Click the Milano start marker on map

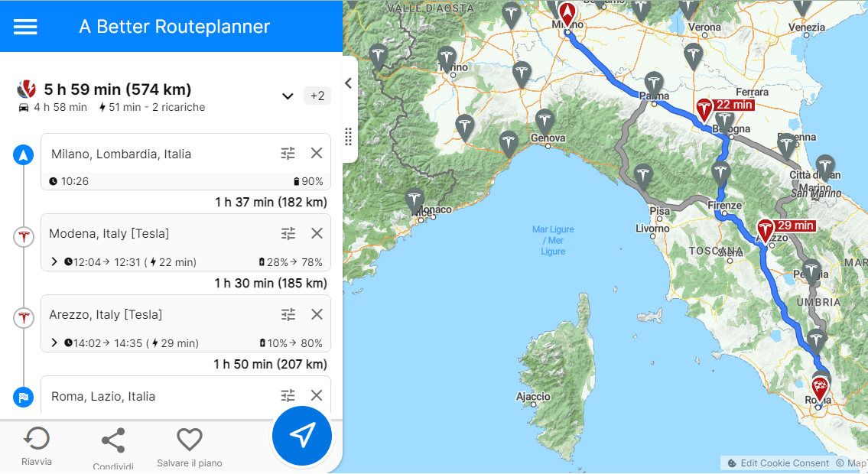point(567,14)
